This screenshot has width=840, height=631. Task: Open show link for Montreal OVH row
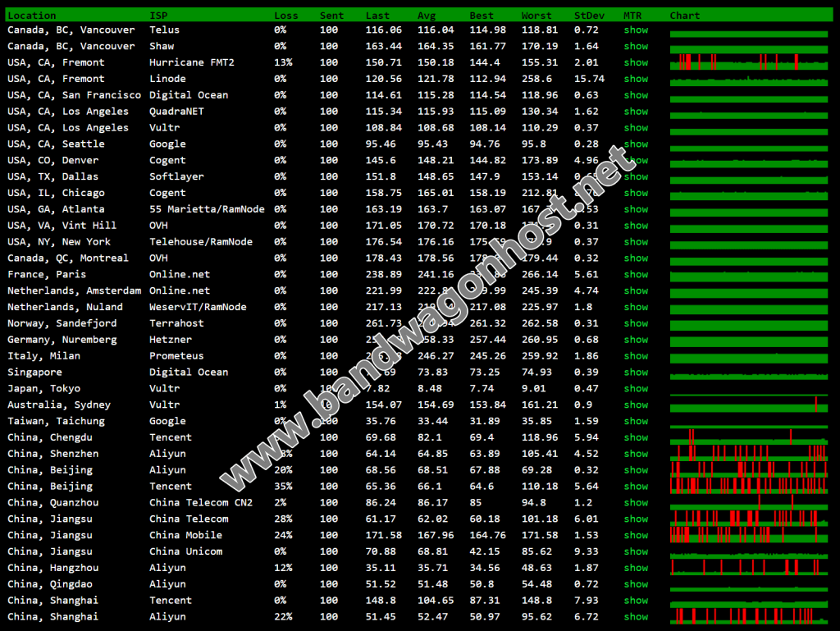[636, 258]
